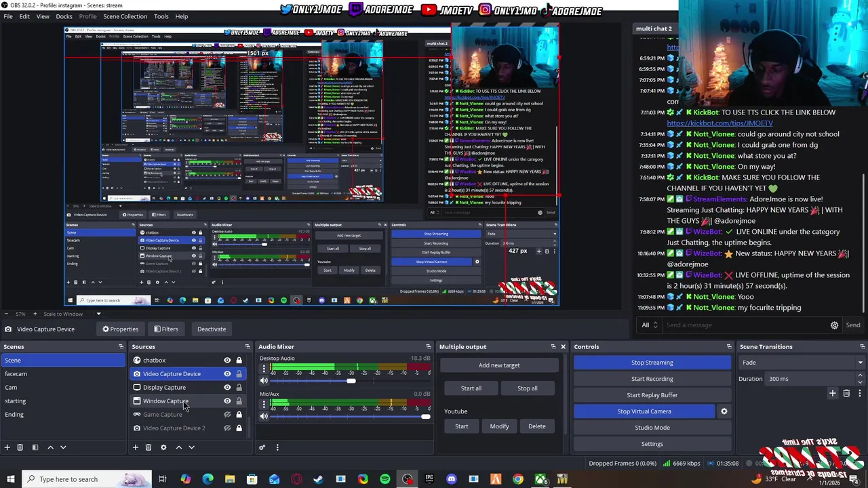Viewport: 868px width, 488px height.
Task: Lock the Display Capture source
Action: pyautogui.click(x=239, y=388)
